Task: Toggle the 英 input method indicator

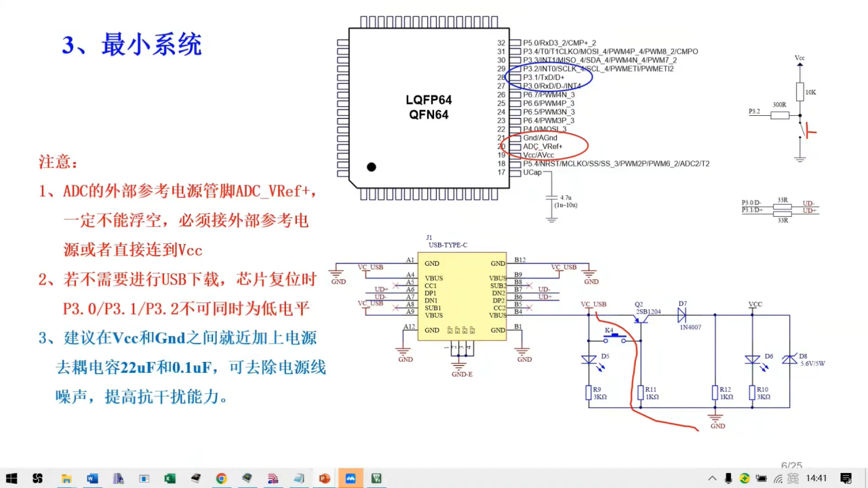Action: click(793, 479)
